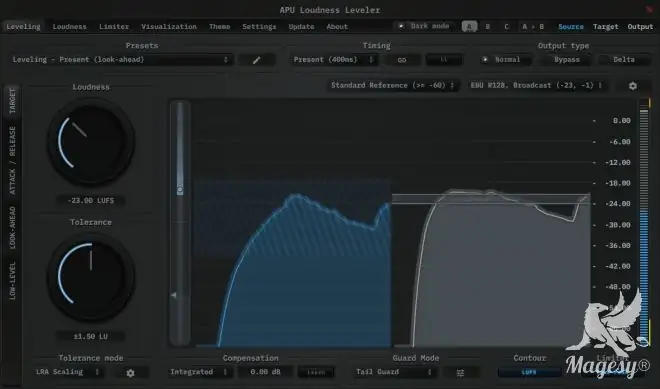Select Delta output type

(x=624, y=60)
